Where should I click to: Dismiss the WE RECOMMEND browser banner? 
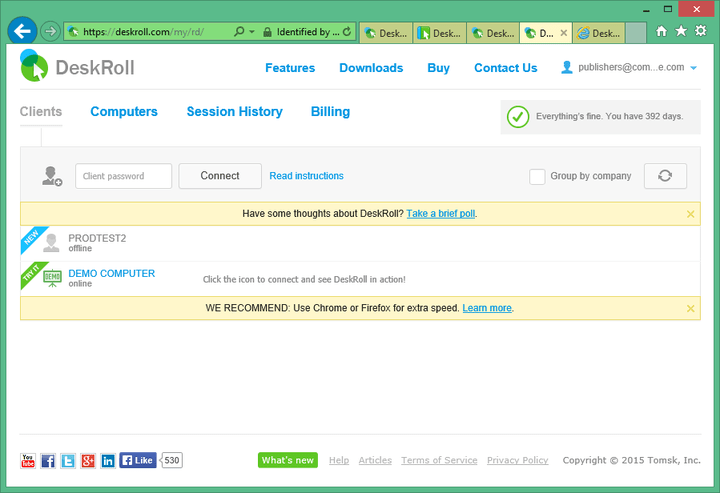click(x=690, y=308)
